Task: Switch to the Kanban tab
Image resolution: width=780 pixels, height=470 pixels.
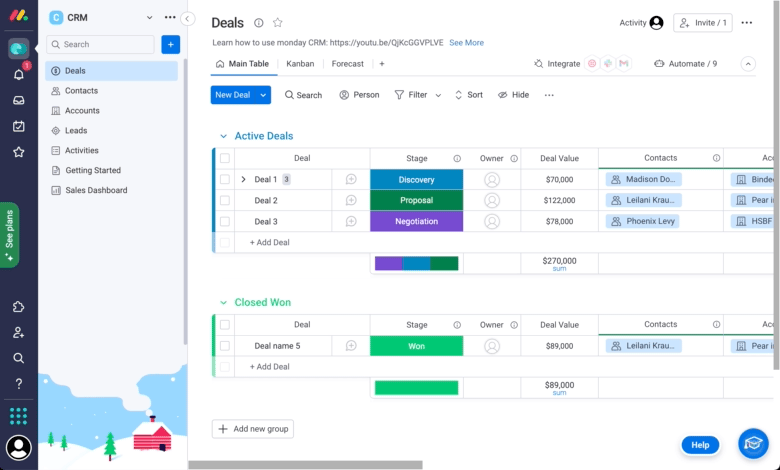Action: [x=300, y=64]
